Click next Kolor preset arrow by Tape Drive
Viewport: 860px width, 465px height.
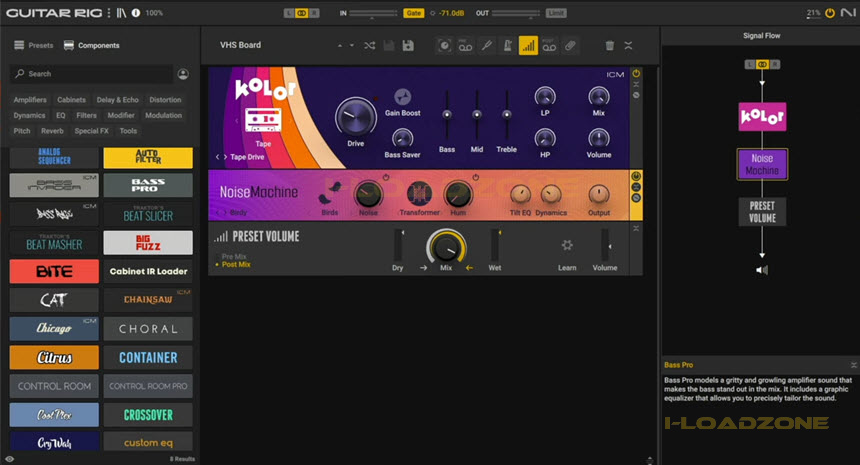(x=225, y=157)
